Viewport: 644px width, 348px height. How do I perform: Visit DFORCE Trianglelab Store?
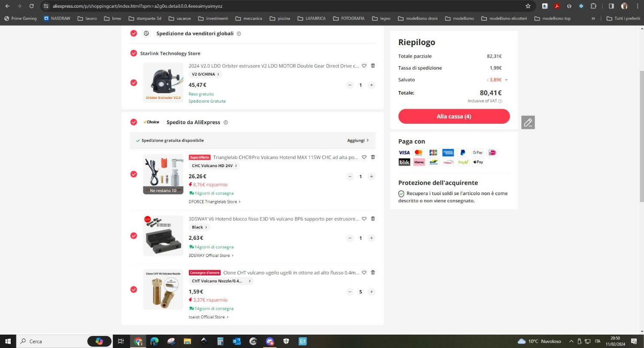(x=214, y=201)
